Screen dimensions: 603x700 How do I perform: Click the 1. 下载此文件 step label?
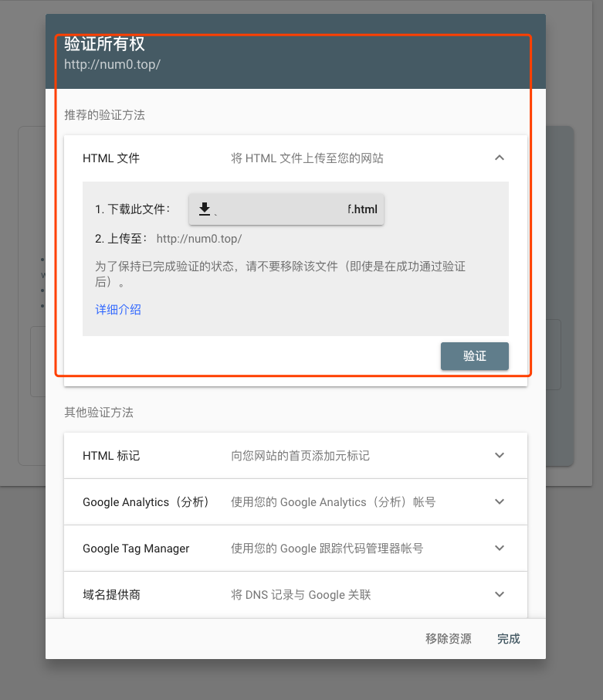133,209
